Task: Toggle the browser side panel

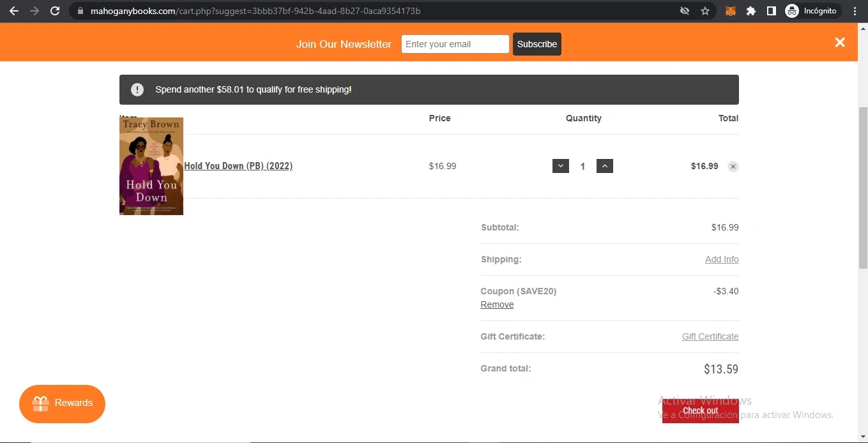Action: (772, 11)
